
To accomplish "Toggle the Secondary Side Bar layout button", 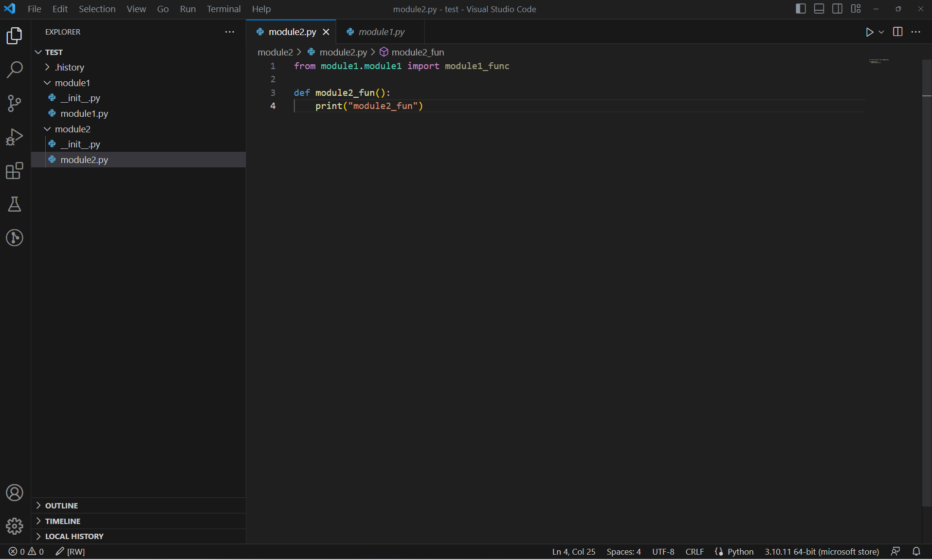I will coord(838,9).
